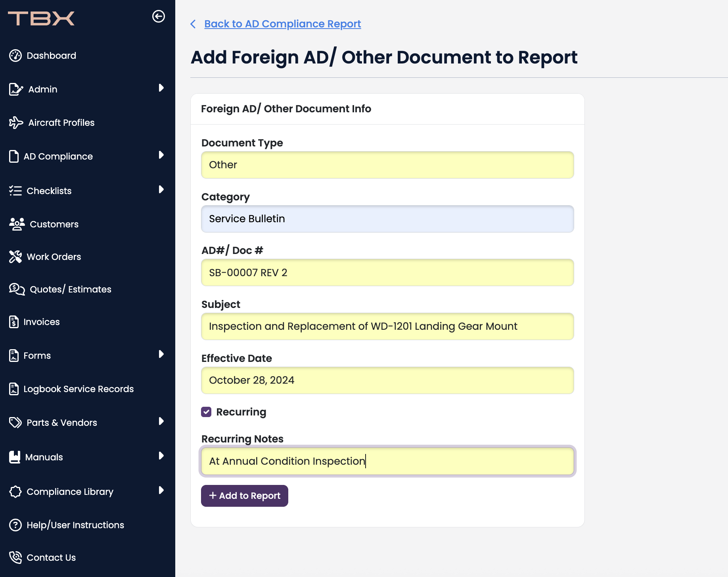Image resolution: width=728 pixels, height=577 pixels.
Task: Click the TBX logo
Action: (x=41, y=18)
